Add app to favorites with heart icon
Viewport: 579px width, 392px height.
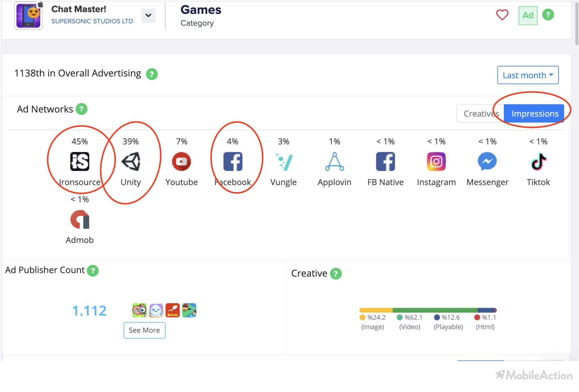[x=502, y=15]
